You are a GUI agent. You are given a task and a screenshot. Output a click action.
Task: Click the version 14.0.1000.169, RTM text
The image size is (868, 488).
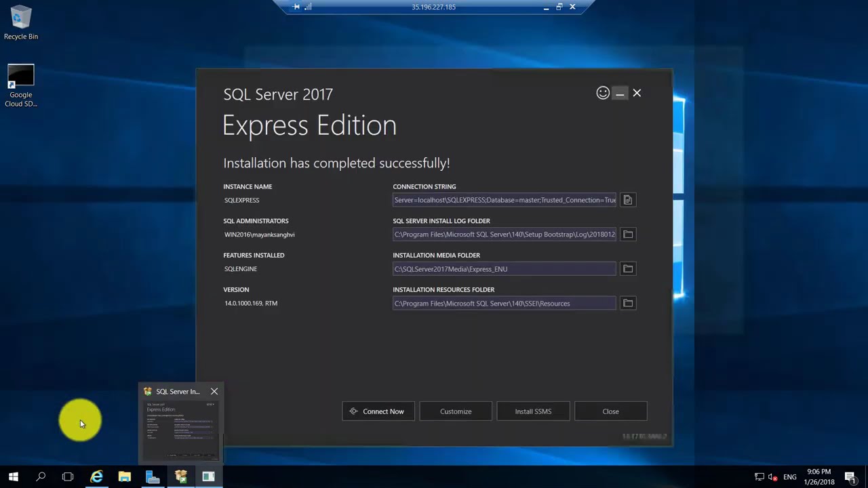point(251,304)
